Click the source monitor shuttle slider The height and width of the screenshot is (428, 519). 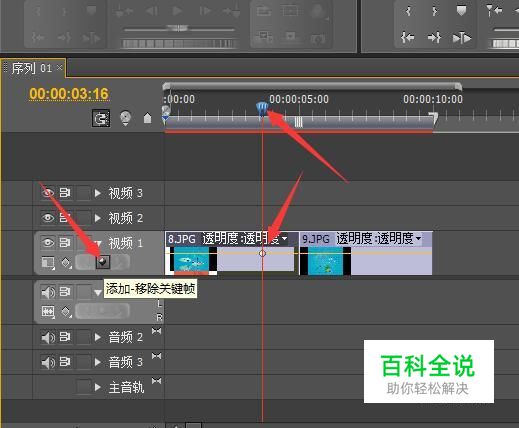(179, 29)
